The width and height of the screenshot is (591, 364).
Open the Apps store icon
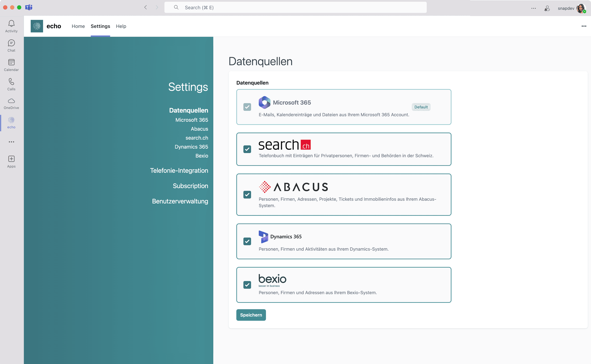[11, 162]
